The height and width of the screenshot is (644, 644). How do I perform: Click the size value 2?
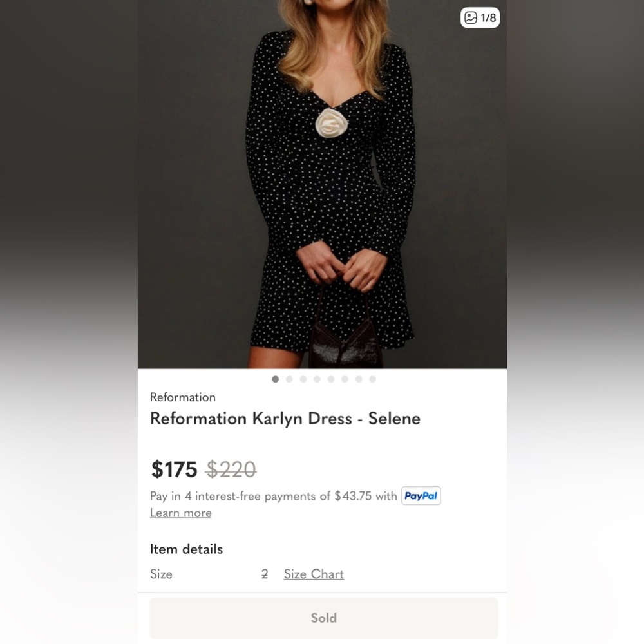click(265, 574)
